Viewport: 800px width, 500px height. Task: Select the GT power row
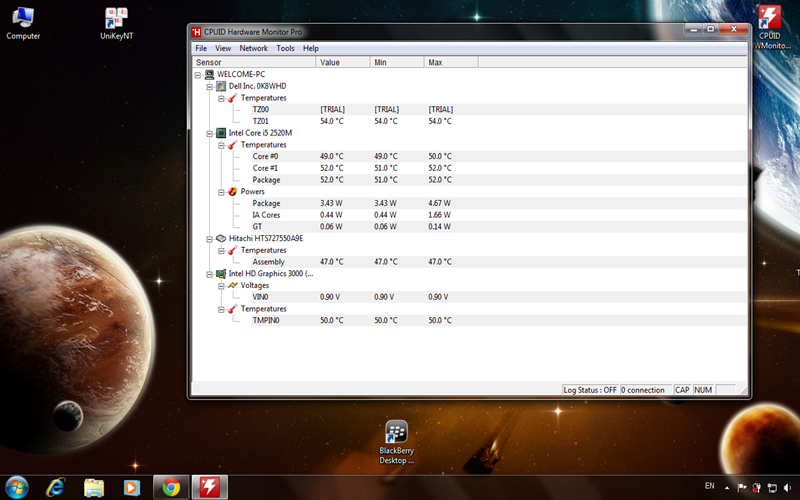tap(499, 227)
